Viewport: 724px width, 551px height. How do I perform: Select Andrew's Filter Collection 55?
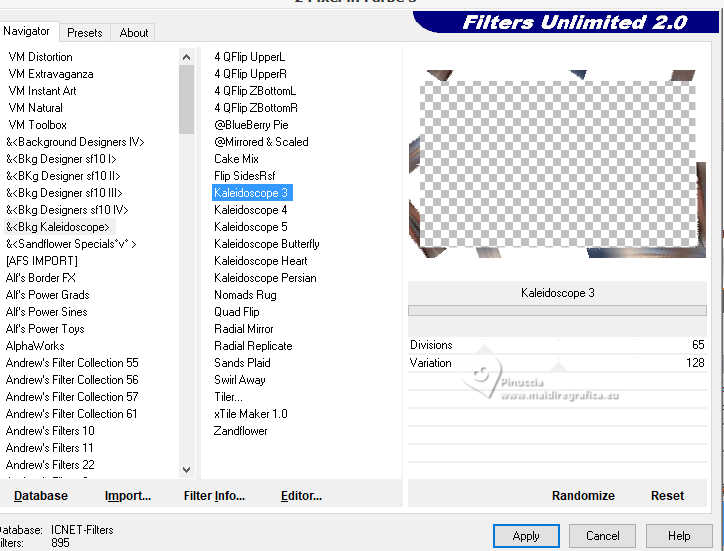pyautogui.click(x=72, y=363)
